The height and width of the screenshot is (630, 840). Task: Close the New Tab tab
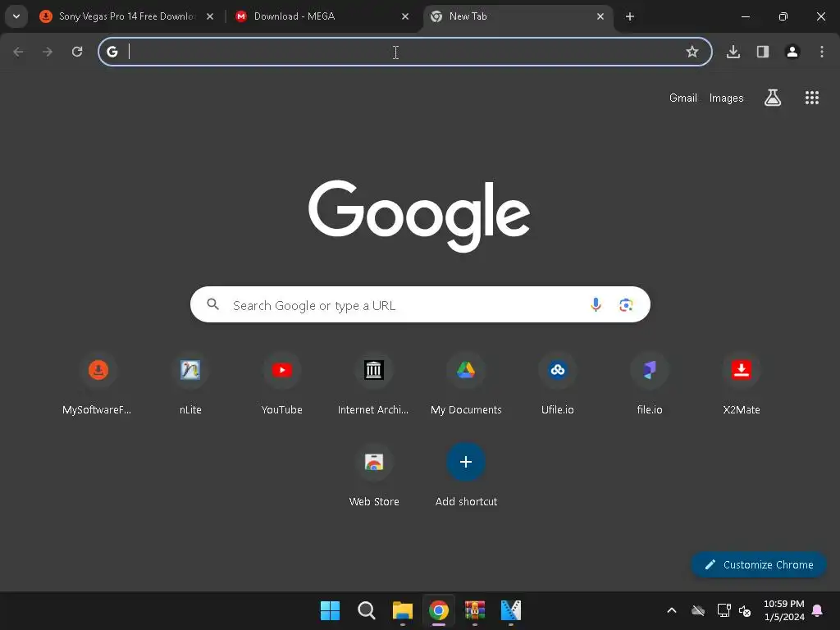coord(600,16)
